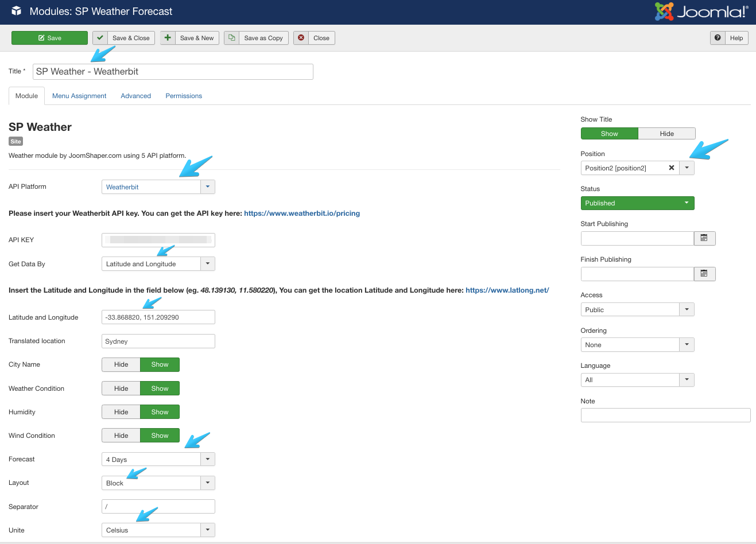The width and height of the screenshot is (756, 544).
Task: Click the Joomla! logo
Action: point(701,11)
